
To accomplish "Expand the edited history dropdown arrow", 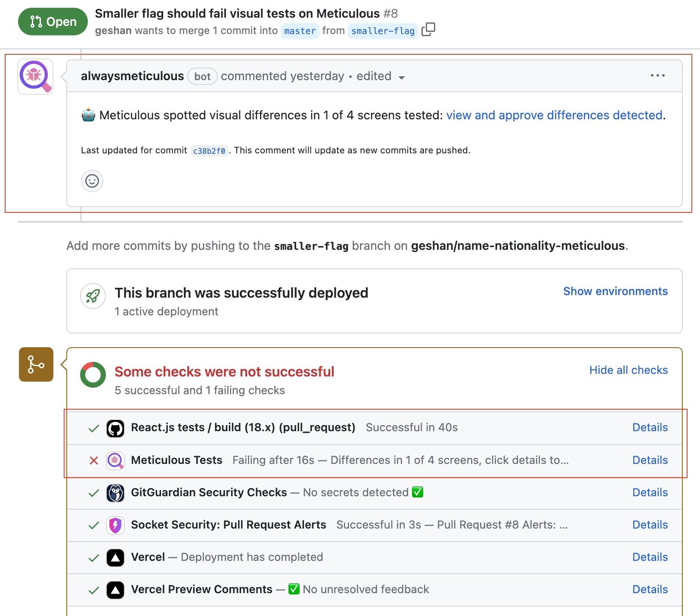I will 402,78.
